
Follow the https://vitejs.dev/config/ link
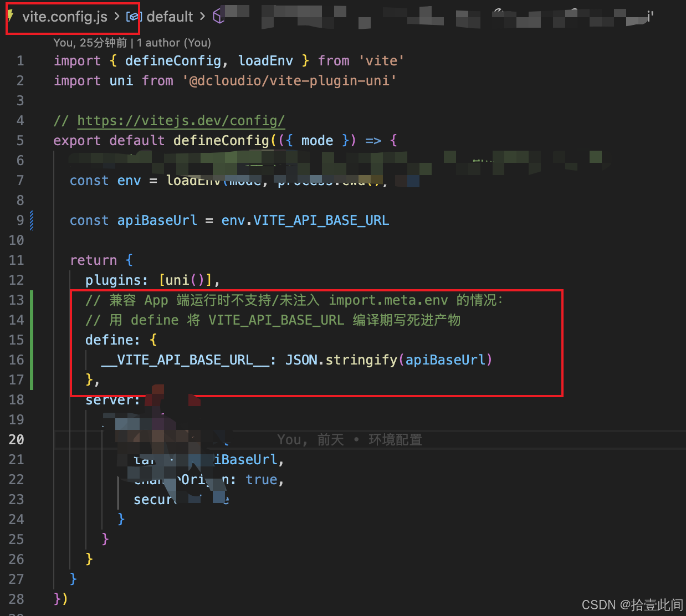pos(181,121)
